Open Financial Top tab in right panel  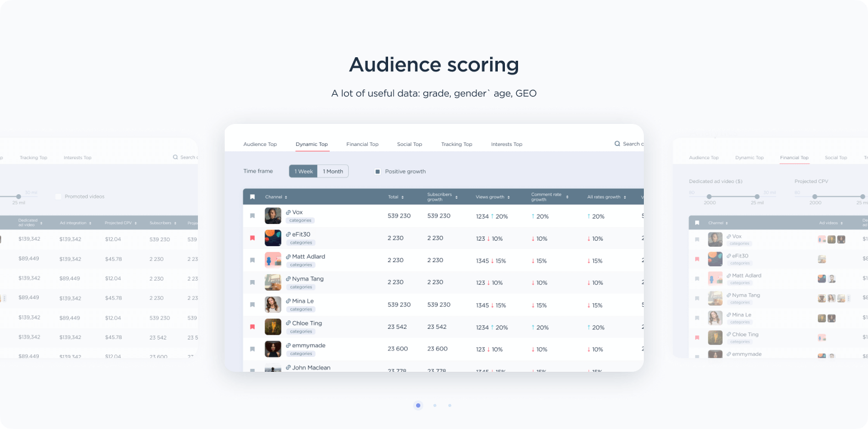[x=794, y=158]
